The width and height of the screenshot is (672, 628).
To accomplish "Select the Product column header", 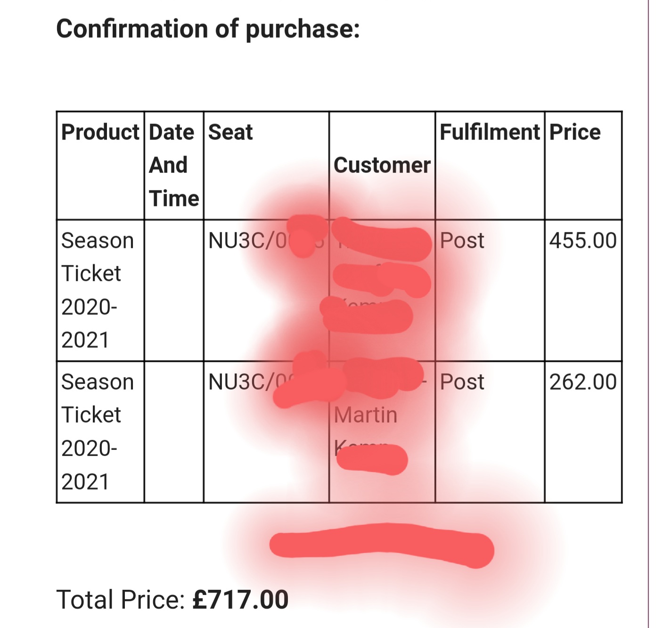I will [100, 132].
